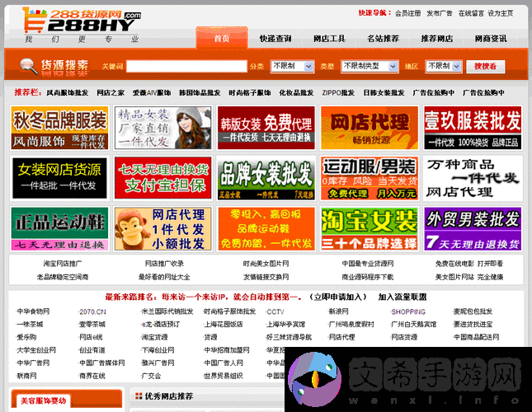Click 2070.CN in referrer ranking
The image size is (532, 412).
(x=92, y=311)
